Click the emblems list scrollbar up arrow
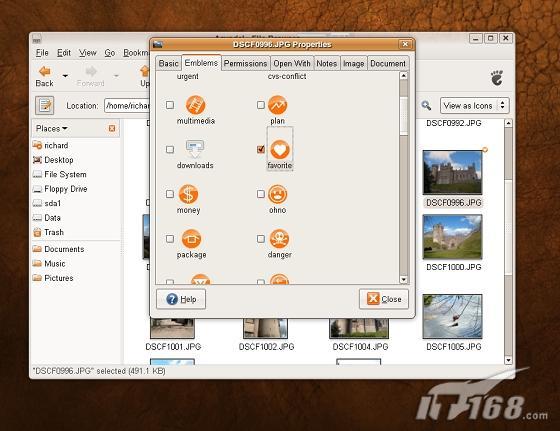This screenshot has width=560, height=431. (x=404, y=75)
